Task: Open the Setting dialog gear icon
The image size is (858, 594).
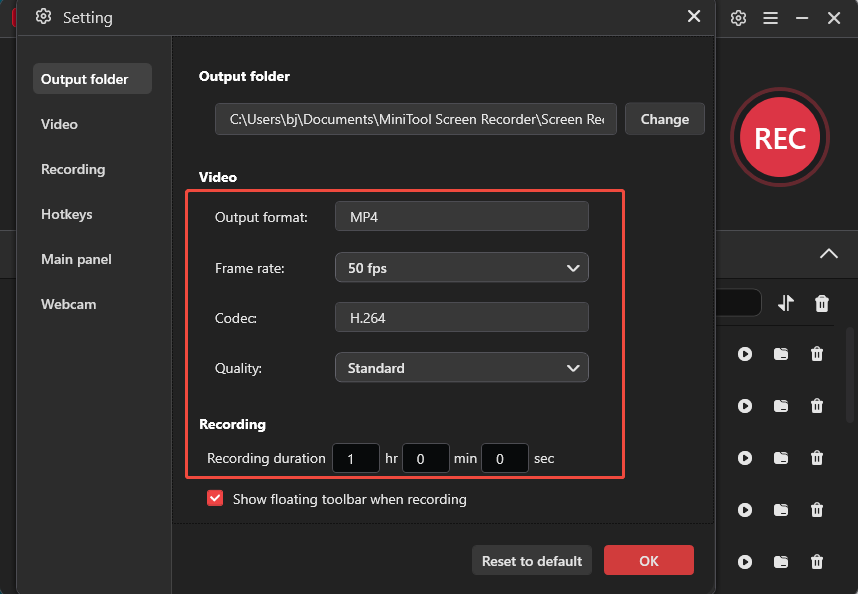Action: (42, 17)
